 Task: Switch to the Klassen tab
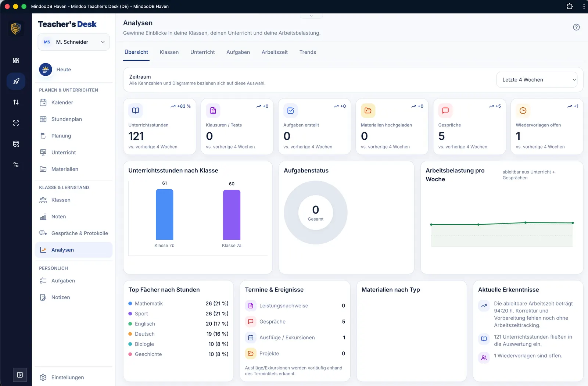tap(169, 52)
